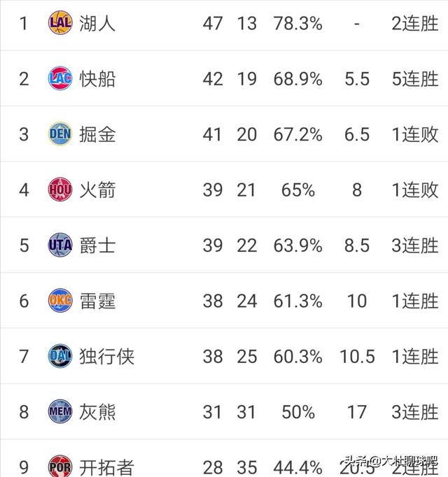
Task: Click the Nuggets DEN team logo
Action: coord(60,134)
